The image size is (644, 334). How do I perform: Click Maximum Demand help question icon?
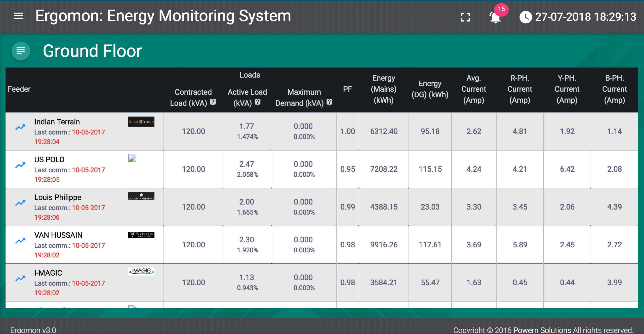tap(329, 102)
